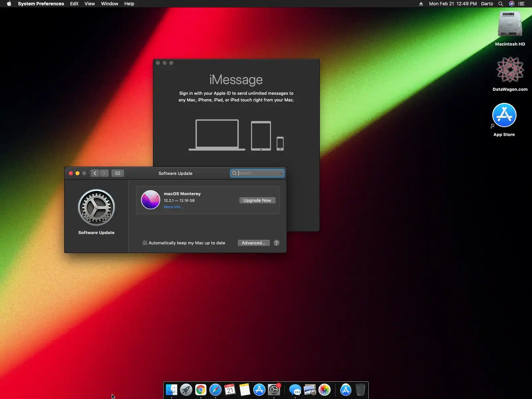This screenshot has height=399, width=532.
Task: Go back in System Preferences
Action: [95, 173]
